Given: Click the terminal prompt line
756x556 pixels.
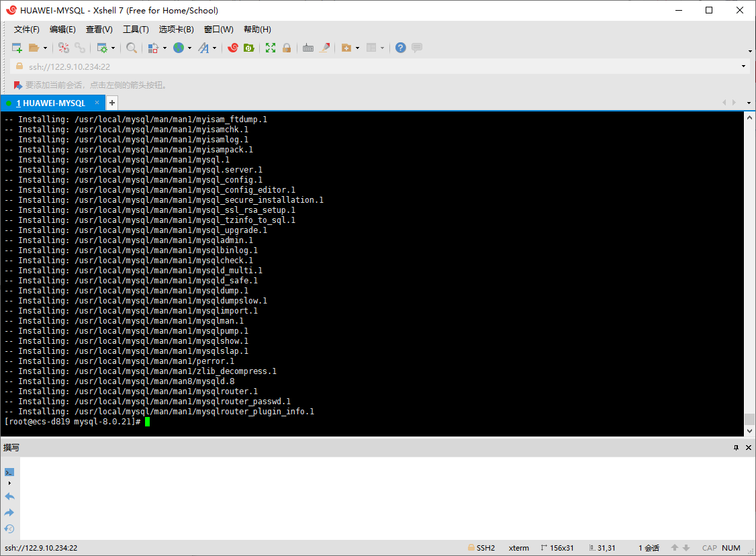Looking at the screenshot, I should pos(77,422).
